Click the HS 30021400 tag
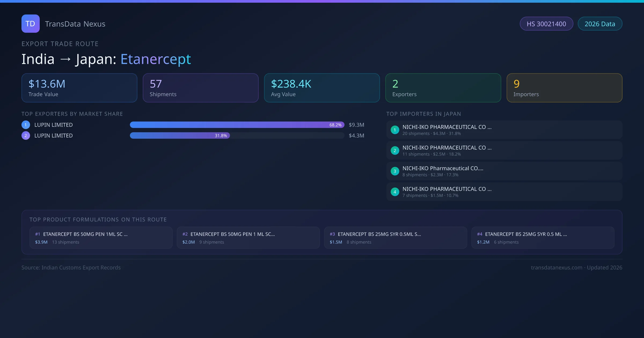 (546, 24)
